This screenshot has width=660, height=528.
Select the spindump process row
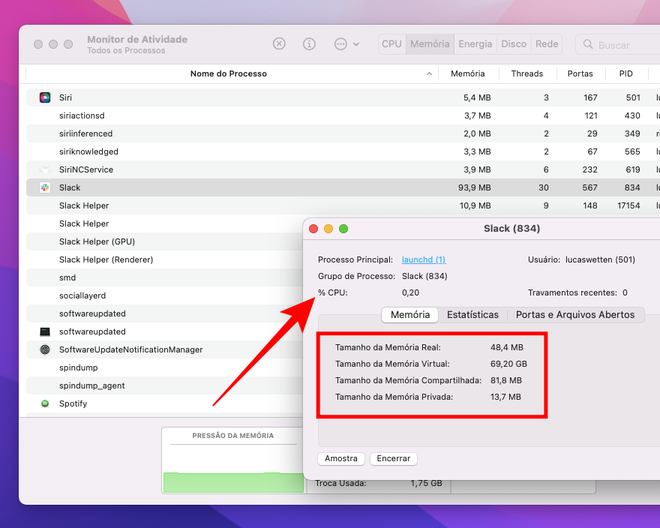click(164, 368)
